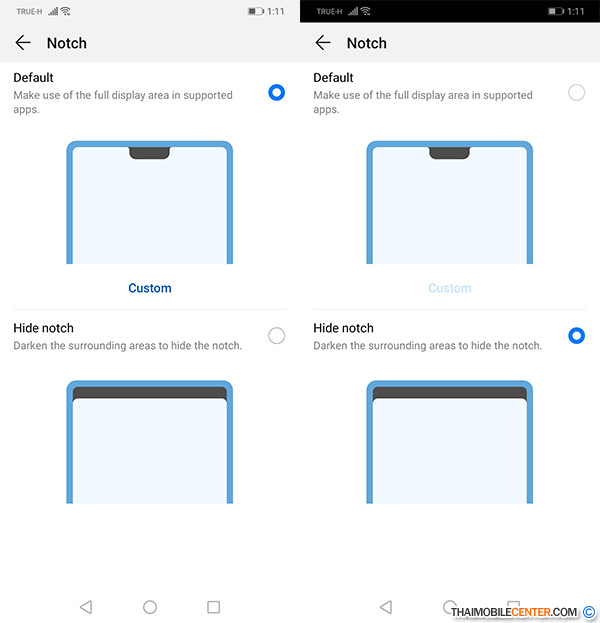Tap the Hide notch heading in right screen
Image resolution: width=600 pixels, height=623 pixels.
click(x=344, y=328)
